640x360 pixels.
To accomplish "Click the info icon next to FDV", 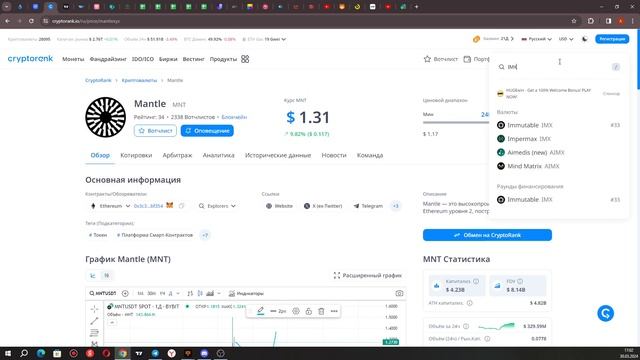I will pyautogui.click(x=520, y=281).
